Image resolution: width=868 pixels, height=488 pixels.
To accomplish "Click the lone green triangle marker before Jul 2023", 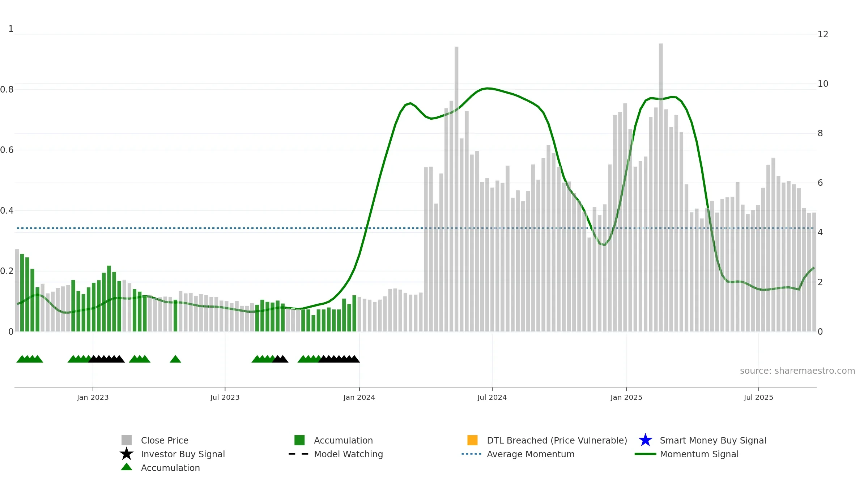I will [175, 359].
